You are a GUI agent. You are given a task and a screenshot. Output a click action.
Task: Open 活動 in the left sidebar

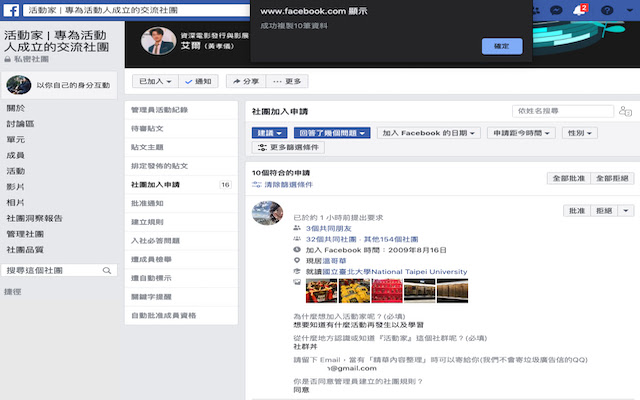(16, 171)
